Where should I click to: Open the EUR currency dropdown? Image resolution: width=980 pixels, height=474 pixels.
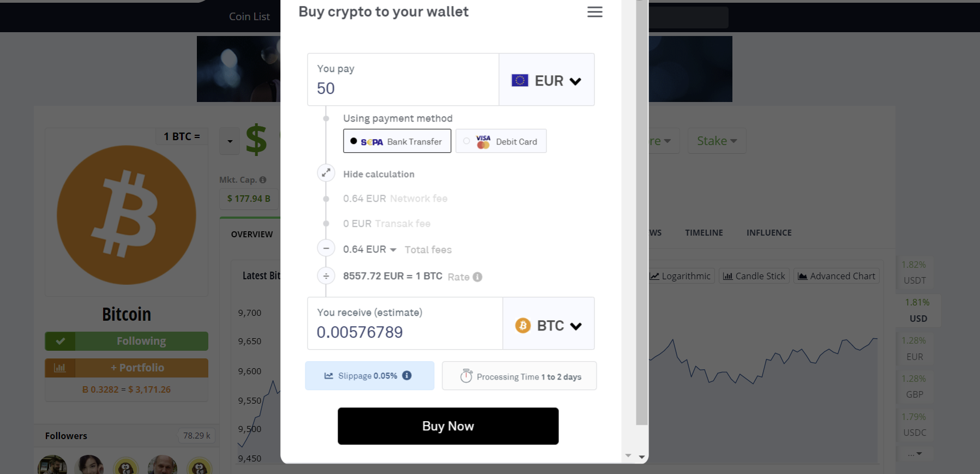546,80
